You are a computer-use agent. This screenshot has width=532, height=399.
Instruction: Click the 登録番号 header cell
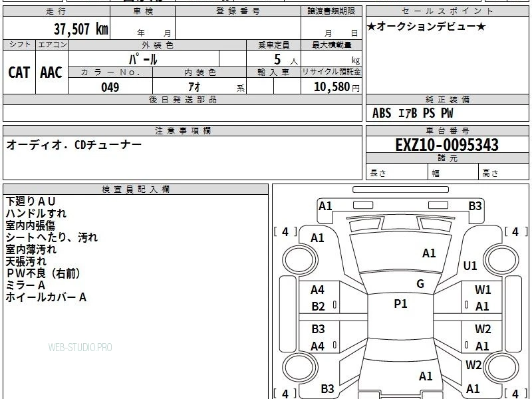(238, 11)
